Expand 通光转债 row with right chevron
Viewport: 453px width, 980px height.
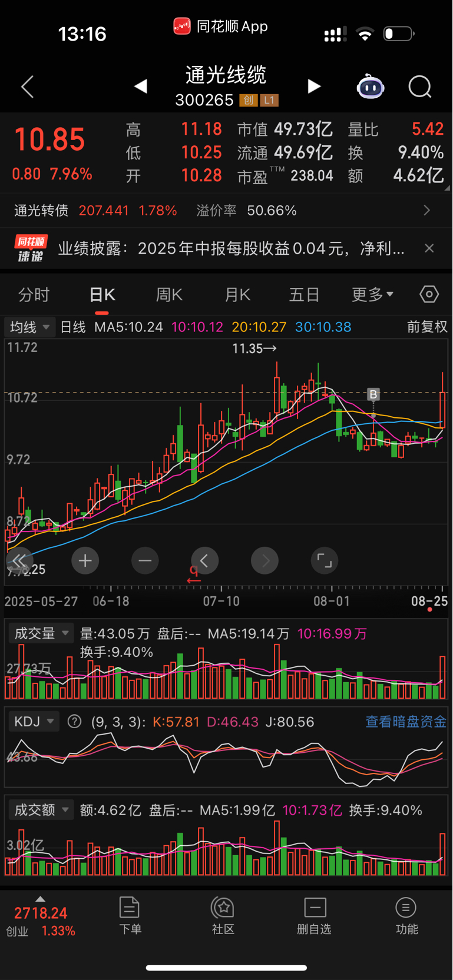coord(427,210)
